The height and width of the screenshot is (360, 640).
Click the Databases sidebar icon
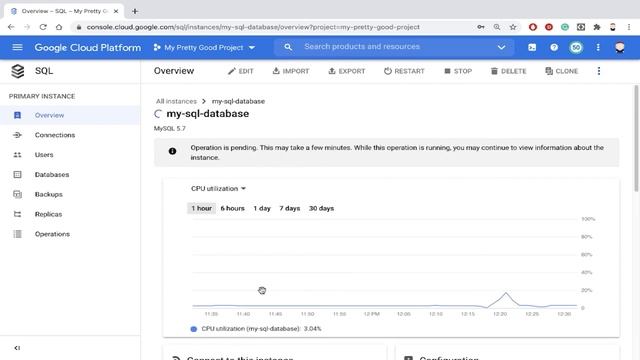17,175
